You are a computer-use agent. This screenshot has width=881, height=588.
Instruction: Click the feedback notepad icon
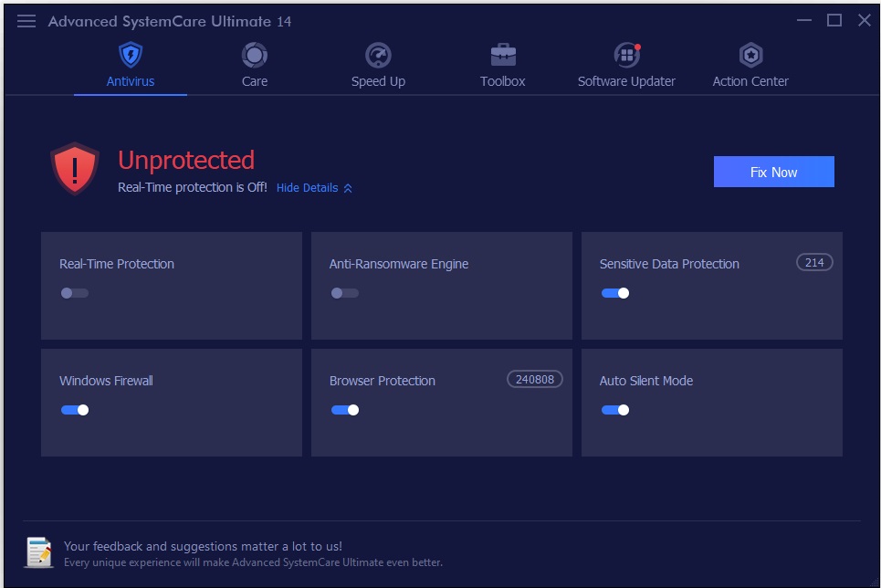click(x=38, y=552)
